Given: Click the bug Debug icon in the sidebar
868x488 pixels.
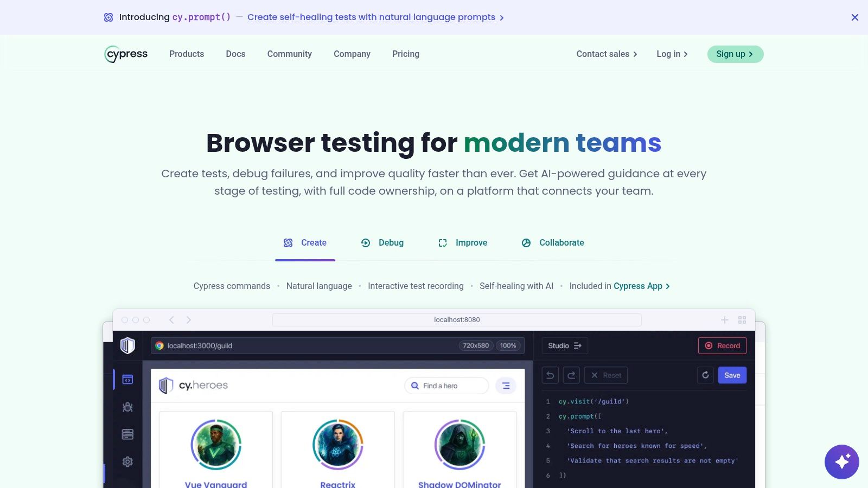Looking at the screenshot, I should point(127,407).
